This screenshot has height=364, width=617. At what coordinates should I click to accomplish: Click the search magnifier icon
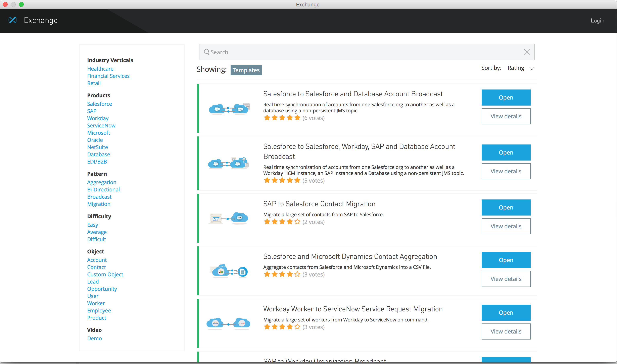pos(206,52)
